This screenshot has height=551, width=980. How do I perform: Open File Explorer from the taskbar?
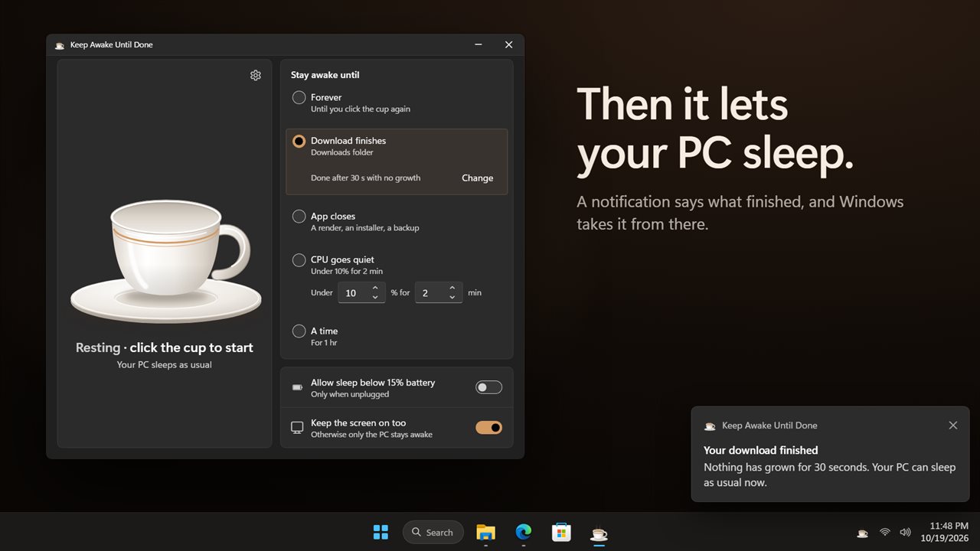click(485, 532)
